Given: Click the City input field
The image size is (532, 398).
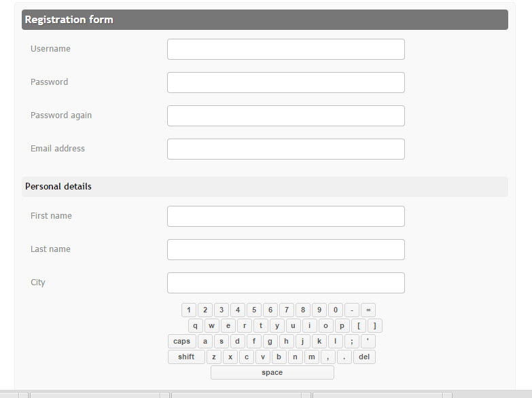Looking at the screenshot, I should pyautogui.click(x=285, y=283).
